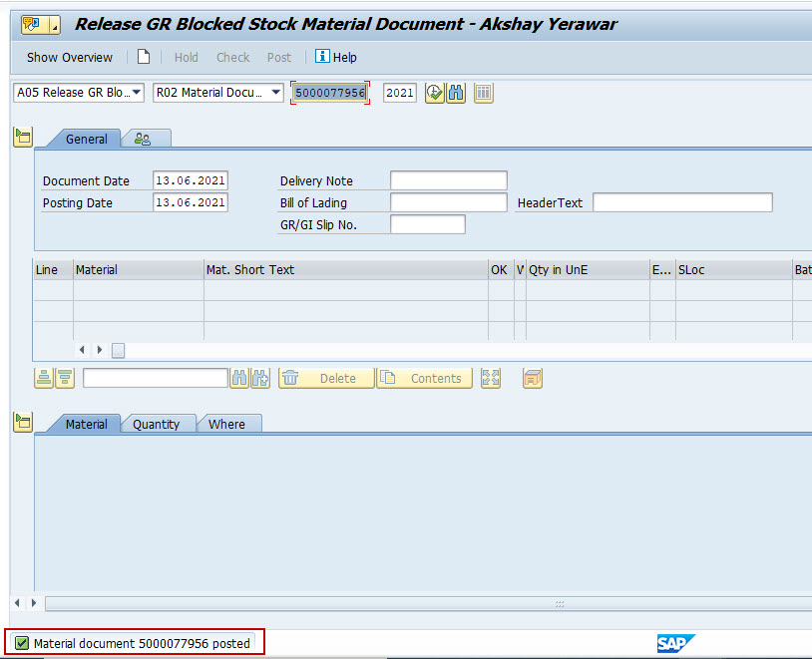
Task: Click the Document Date field
Action: 191,180
